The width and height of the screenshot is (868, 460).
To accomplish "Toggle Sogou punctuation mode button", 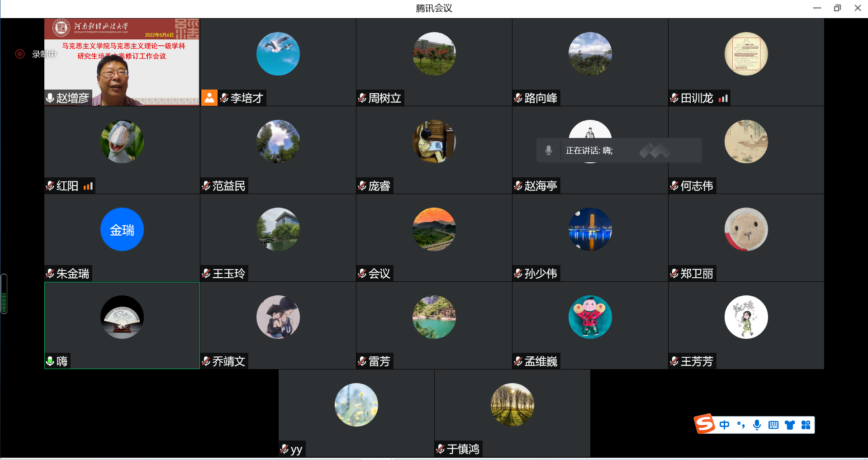I will 741,425.
